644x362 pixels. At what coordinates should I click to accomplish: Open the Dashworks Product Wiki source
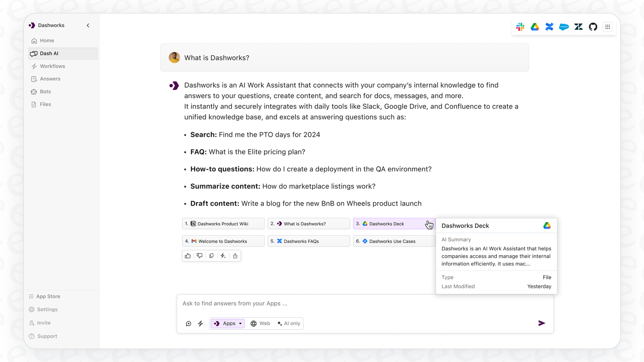pyautogui.click(x=223, y=223)
